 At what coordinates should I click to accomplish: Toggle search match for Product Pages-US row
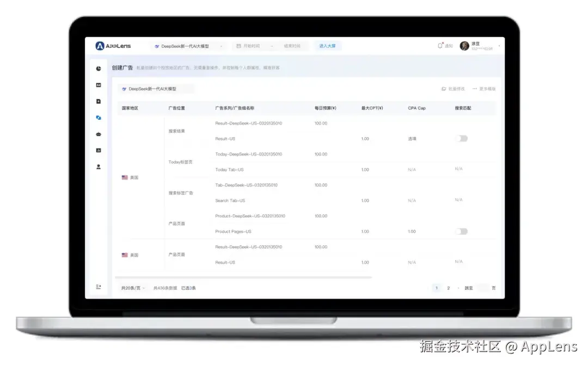[462, 231]
